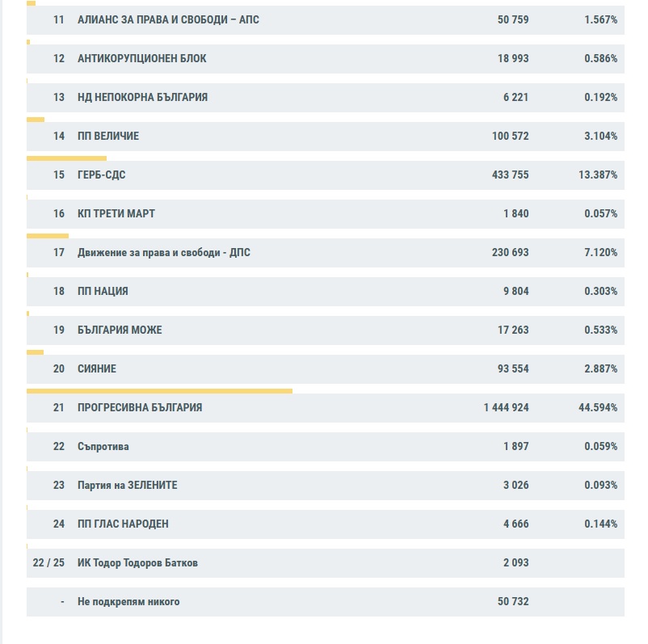The height and width of the screenshot is (644, 648).
Task: Click the ПРОГРЕСИВНА БЪЛГАРИЯ party name
Action: 139,408
